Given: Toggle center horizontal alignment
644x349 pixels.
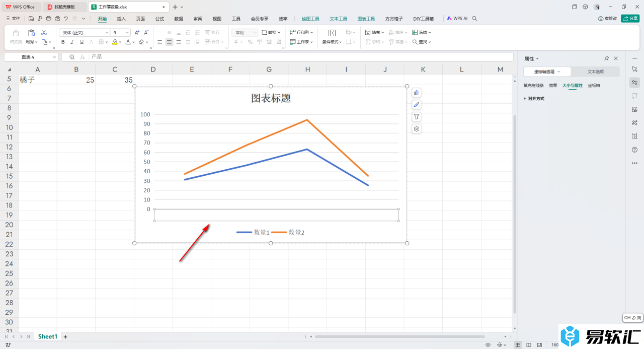Looking at the screenshot, I should (170, 42).
